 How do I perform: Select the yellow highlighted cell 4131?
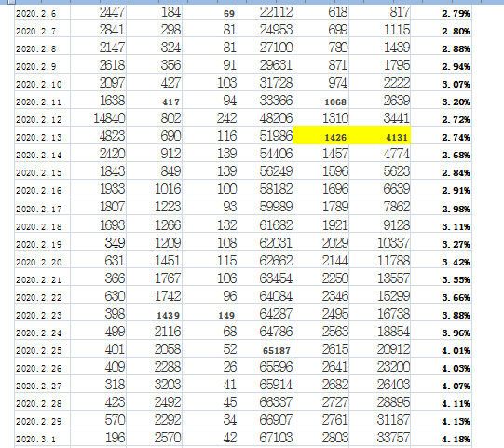tap(380, 135)
